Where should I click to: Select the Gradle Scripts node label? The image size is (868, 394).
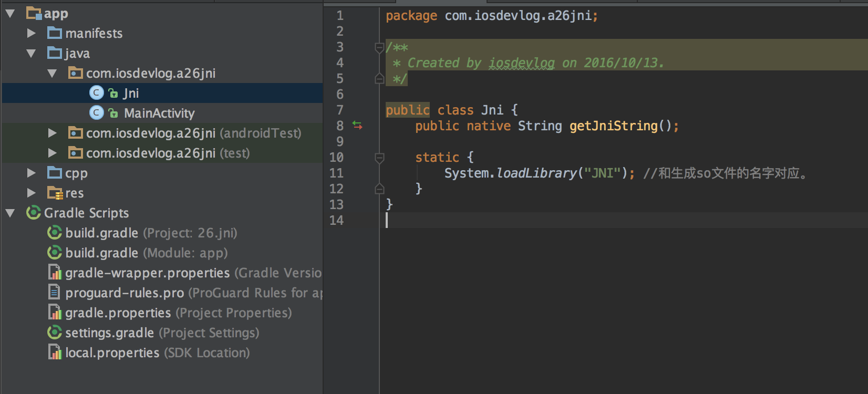click(x=87, y=213)
